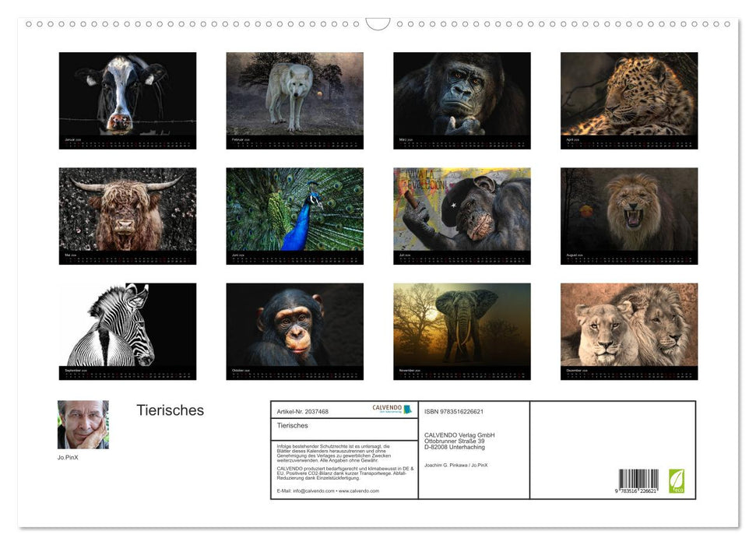Click the Jo.PinX author portrait

[x=83, y=425]
